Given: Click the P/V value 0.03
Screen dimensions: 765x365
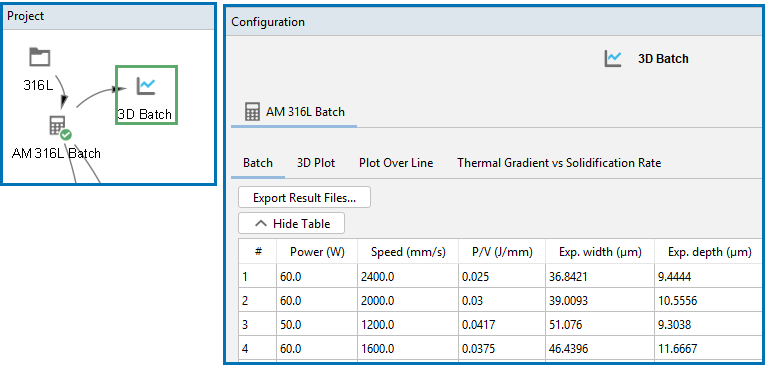Looking at the screenshot, I should [x=502, y=301].
